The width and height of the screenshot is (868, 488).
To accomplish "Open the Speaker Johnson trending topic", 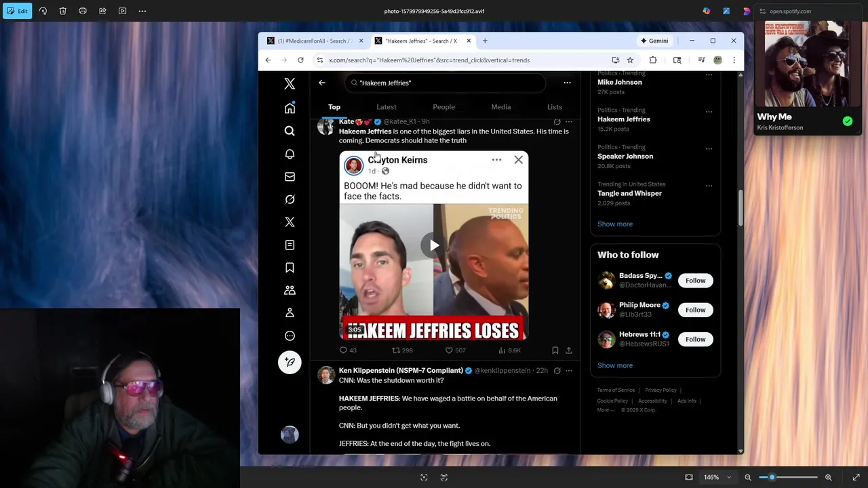I will coord(625,157).
